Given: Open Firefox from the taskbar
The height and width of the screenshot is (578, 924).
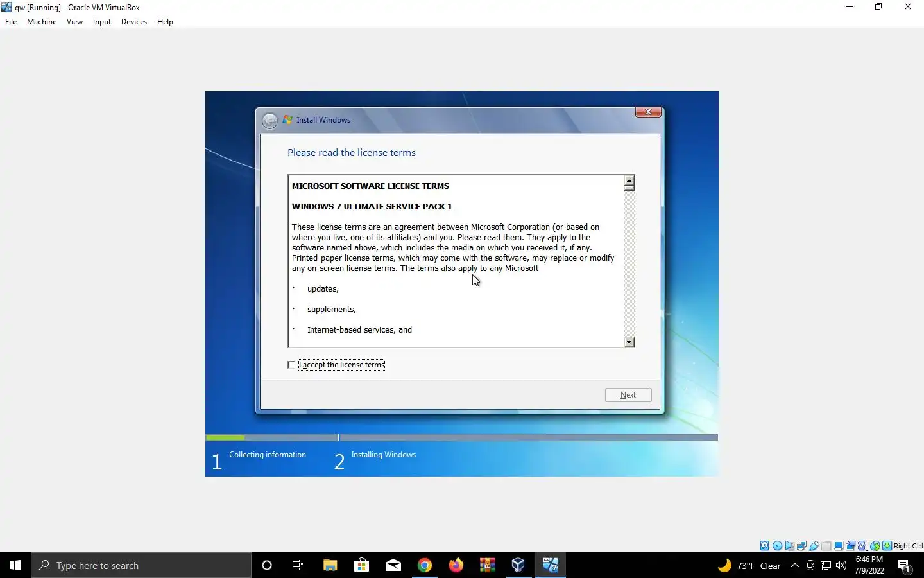Looking at the screenshot, I should point(456,565).
